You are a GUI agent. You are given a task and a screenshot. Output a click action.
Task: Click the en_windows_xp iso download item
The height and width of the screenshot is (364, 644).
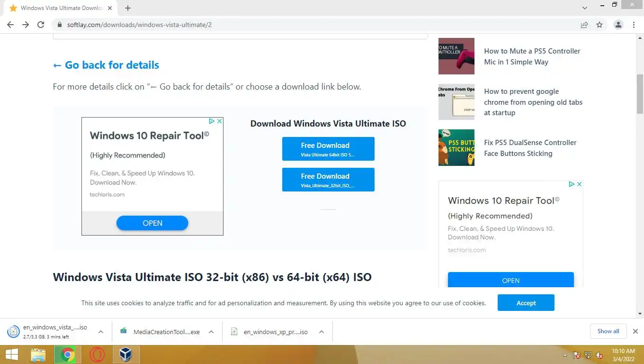(270, 332)
